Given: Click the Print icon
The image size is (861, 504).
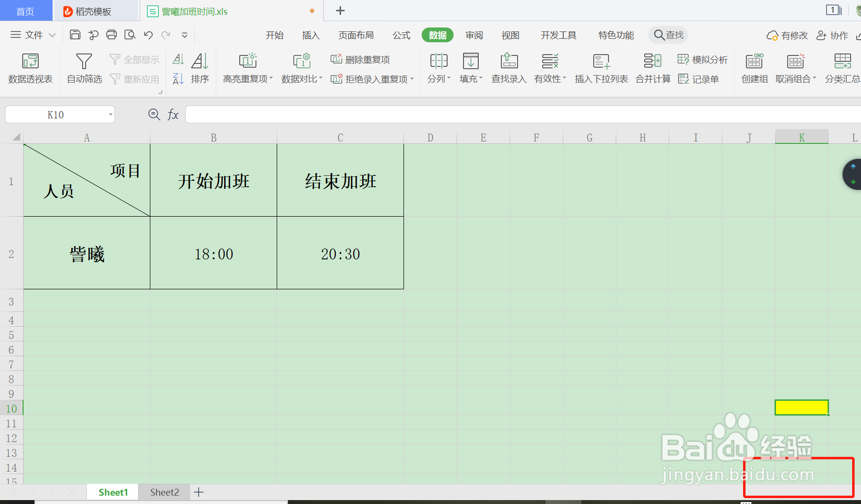Looking at the screenshot, I should 112,35.
